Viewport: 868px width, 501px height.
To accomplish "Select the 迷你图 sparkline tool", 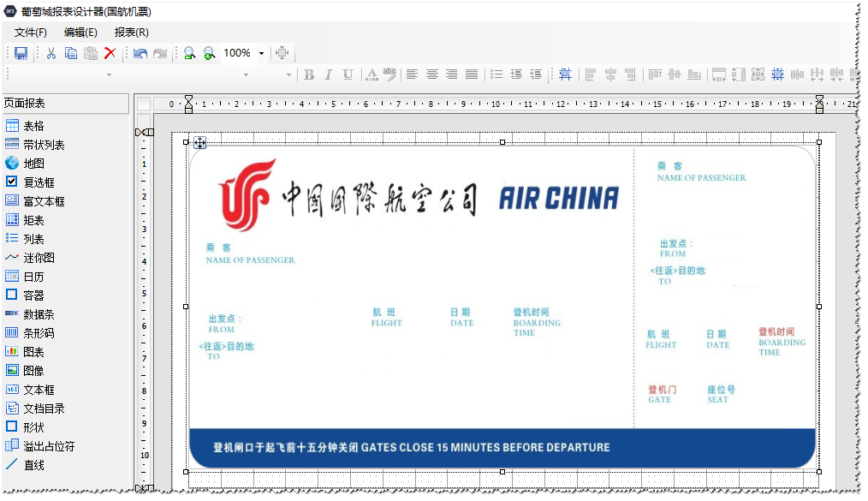I will tap(39, 258).
